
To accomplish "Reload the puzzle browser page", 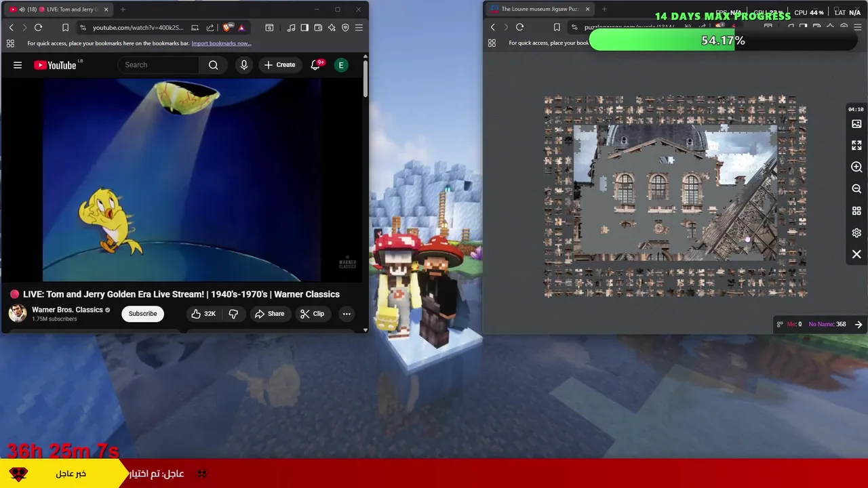I will point(519,27).
